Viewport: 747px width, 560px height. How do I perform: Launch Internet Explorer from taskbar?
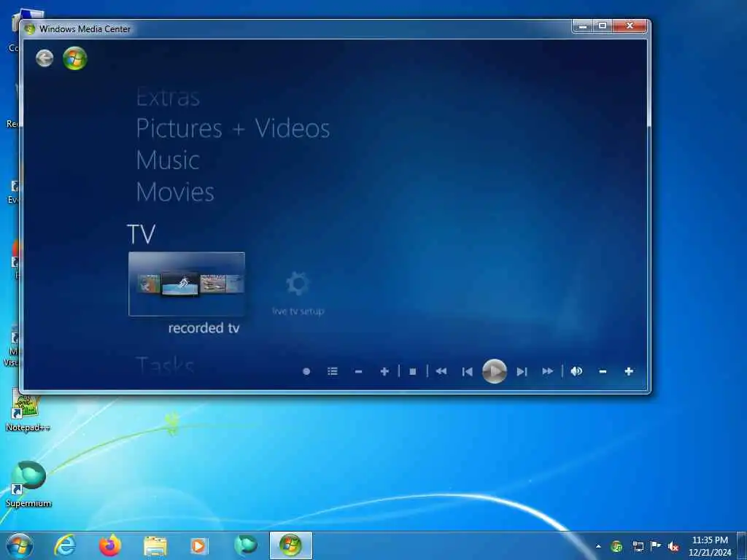tap(65, 545)
